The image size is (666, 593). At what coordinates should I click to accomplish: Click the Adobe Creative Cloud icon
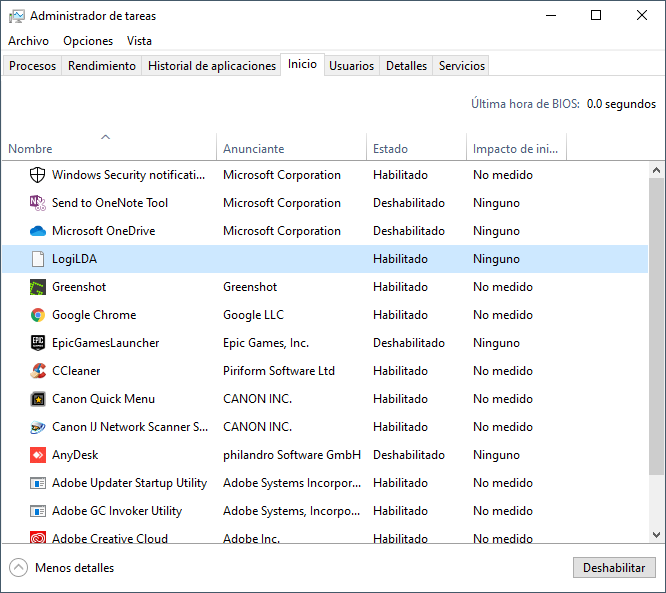click(37, 538)
